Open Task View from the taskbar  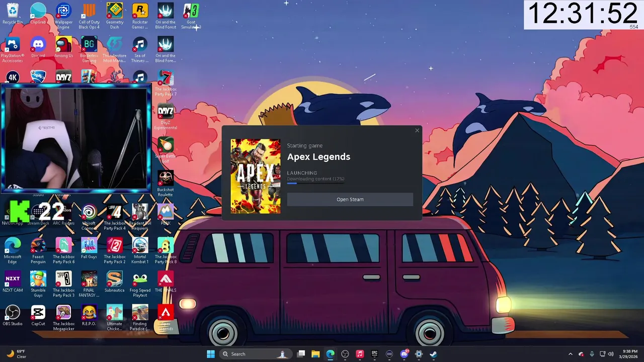point(301,354)
